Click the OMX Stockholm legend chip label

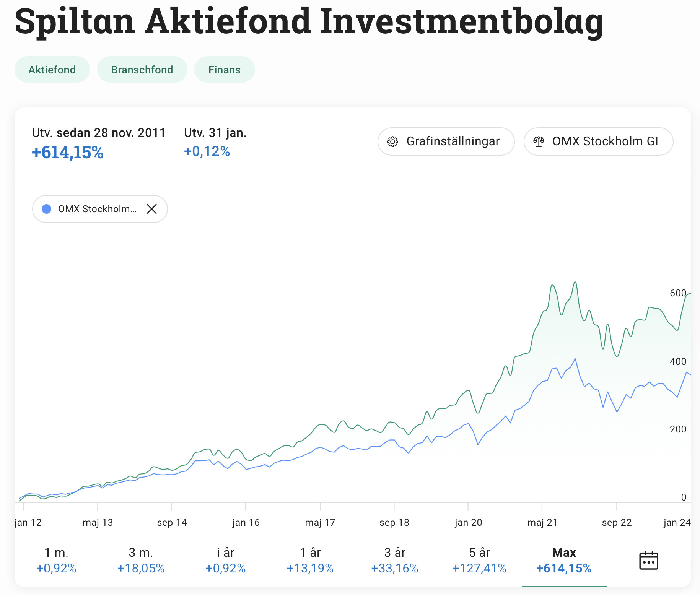(97, 209)
